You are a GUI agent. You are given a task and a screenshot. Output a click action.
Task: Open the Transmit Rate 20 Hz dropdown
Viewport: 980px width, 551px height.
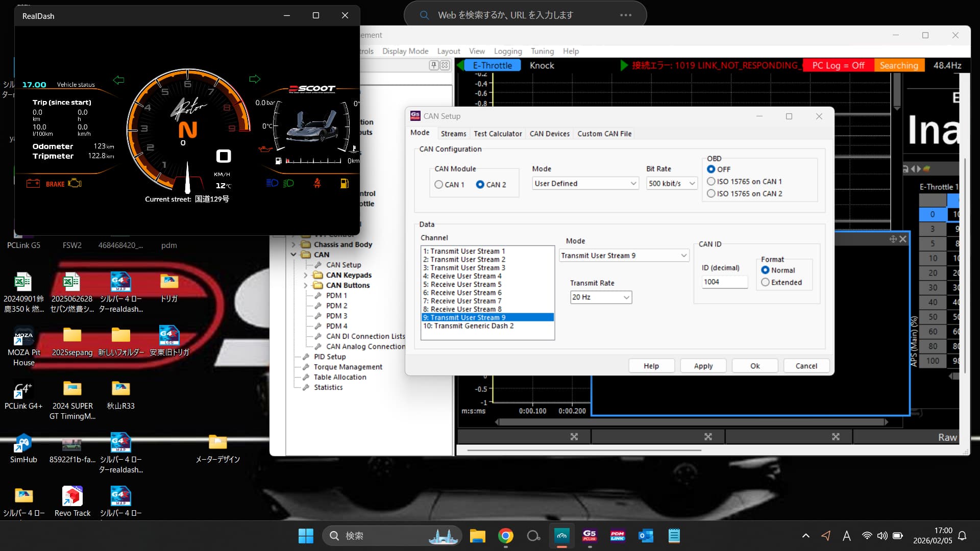pos(601,297)
